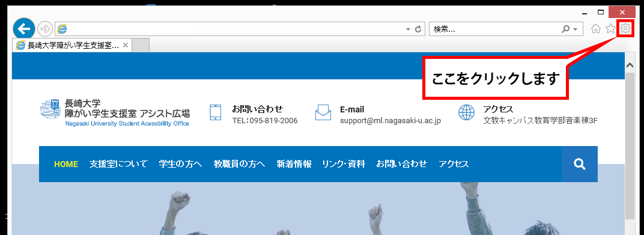Click the Refresh page icon
Screen dimensions: 644x235
pos(419,29)
